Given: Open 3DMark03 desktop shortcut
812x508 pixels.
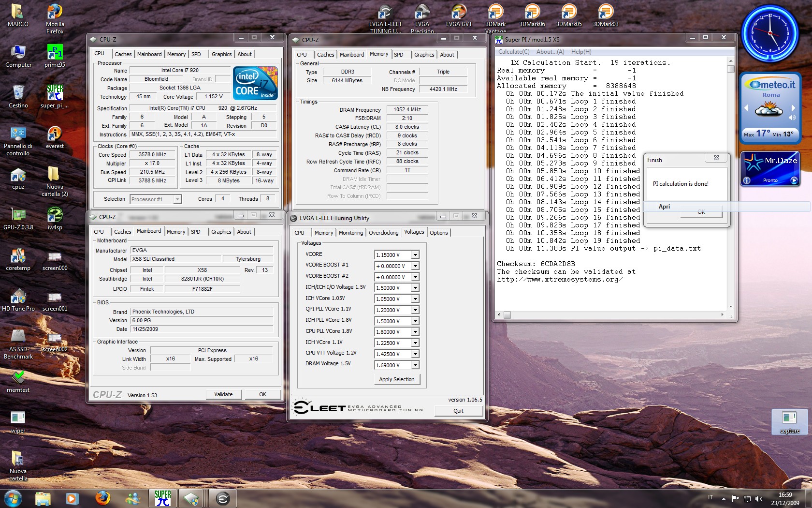Looking at the screenshot, I should point(606,15).
